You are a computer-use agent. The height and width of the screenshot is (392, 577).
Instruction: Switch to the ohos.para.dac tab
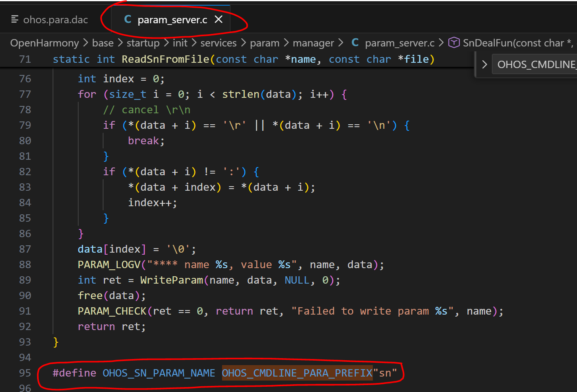55,20
